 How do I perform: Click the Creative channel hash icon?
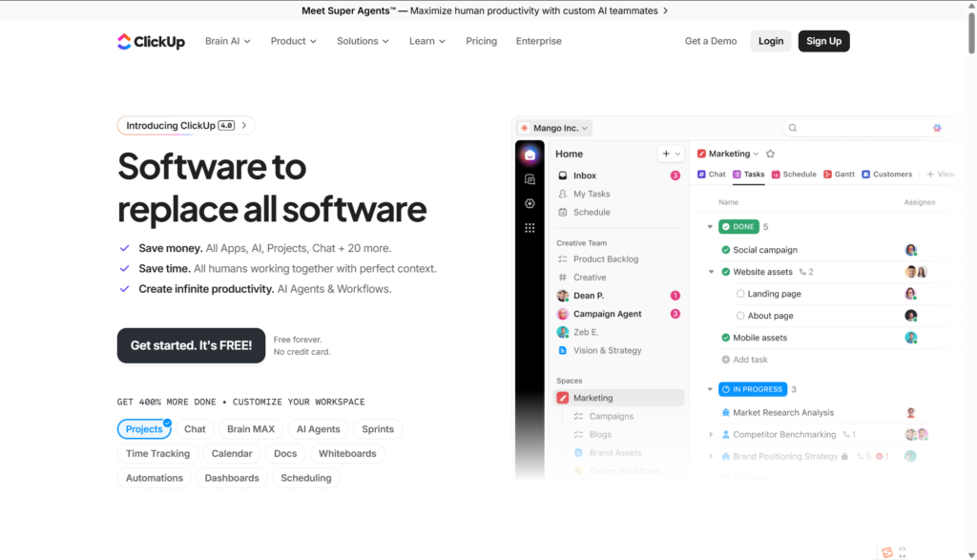(563, 278)
